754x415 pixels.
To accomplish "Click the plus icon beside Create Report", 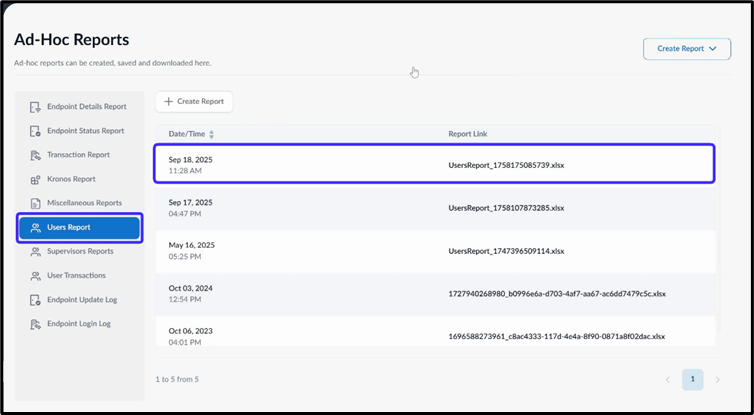I will click(x=168, y=101).
